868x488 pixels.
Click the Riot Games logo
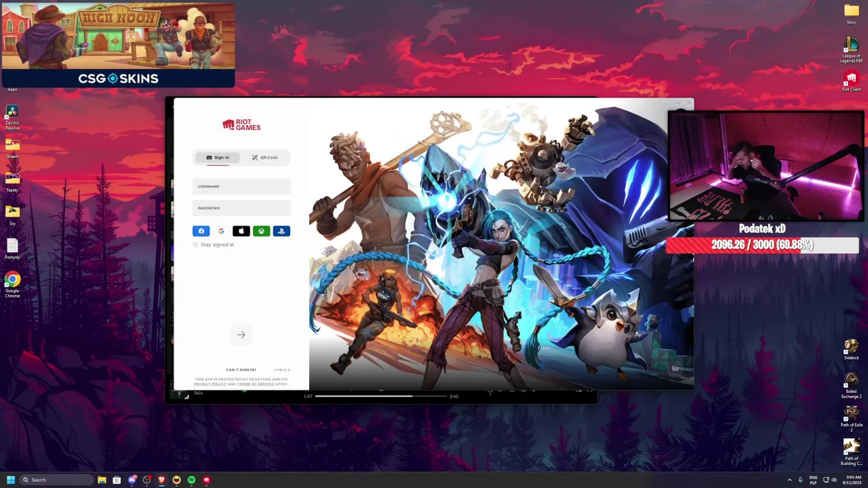(x=241, y=125)
